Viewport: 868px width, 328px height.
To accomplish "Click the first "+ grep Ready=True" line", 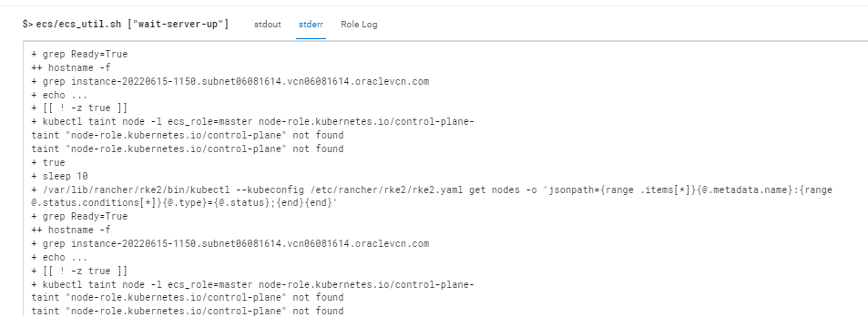I will 79,55.
